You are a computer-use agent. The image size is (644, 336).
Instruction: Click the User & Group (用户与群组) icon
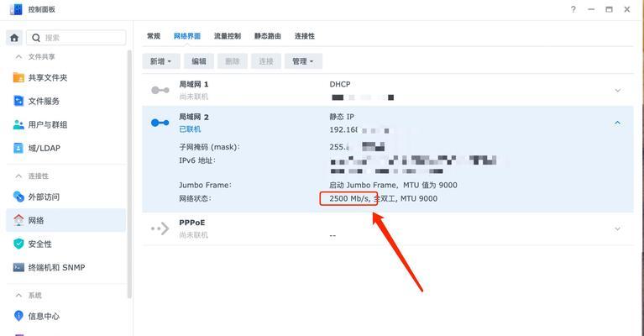(18, 124)
